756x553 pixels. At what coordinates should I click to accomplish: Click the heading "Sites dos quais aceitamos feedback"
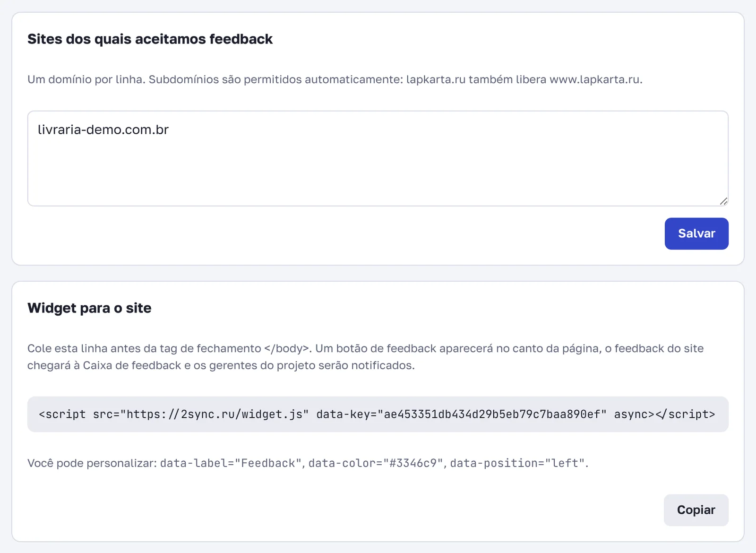(150, 39)
